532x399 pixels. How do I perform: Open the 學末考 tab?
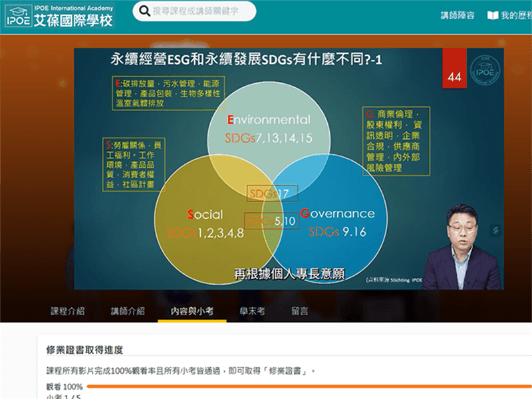(252, 311)
